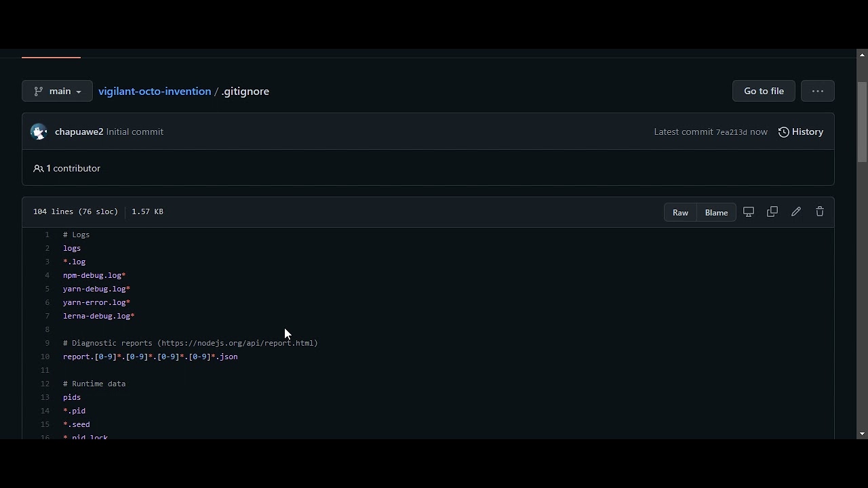Click the 'report.[0-9]*' json pattern line

(150, 357)
